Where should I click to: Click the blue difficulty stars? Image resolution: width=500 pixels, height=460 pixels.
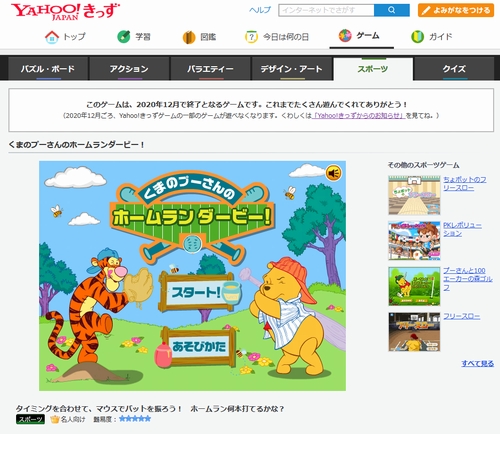[135, 418]
